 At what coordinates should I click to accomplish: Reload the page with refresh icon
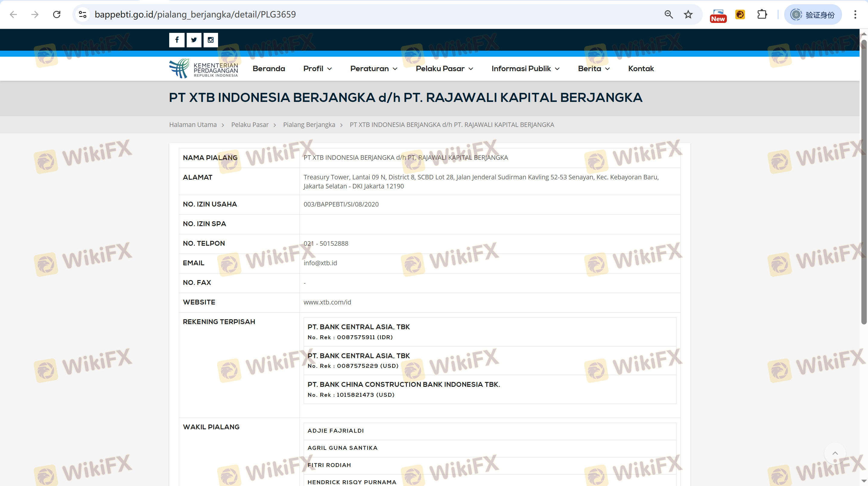click(x=57, y=14)
